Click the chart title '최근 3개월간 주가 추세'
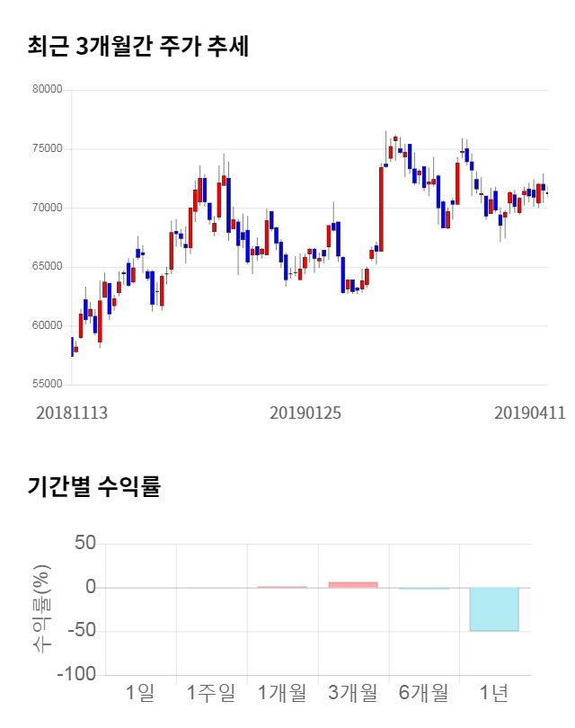575x728 pixels. point(137,47)
